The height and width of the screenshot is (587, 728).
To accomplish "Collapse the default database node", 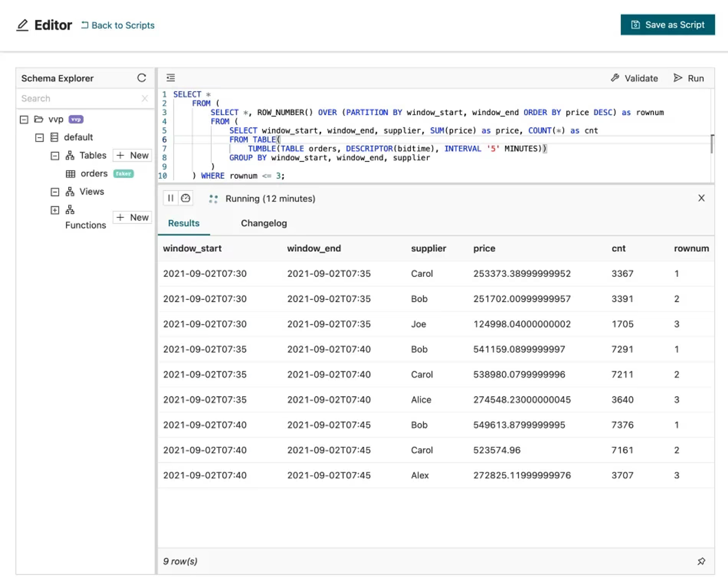I will pos(39,138).
